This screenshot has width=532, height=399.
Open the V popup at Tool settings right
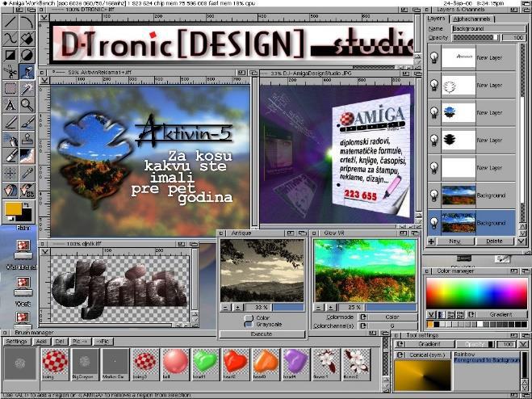523,344
